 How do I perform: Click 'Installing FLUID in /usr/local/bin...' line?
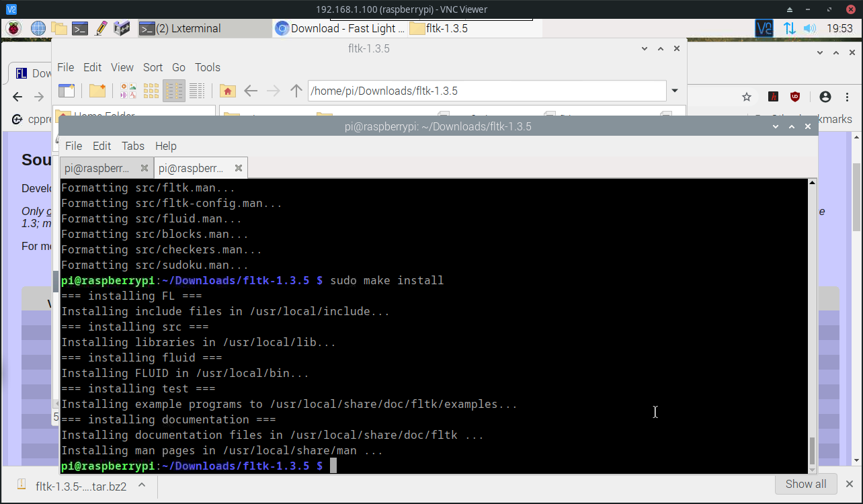(186, 373)
